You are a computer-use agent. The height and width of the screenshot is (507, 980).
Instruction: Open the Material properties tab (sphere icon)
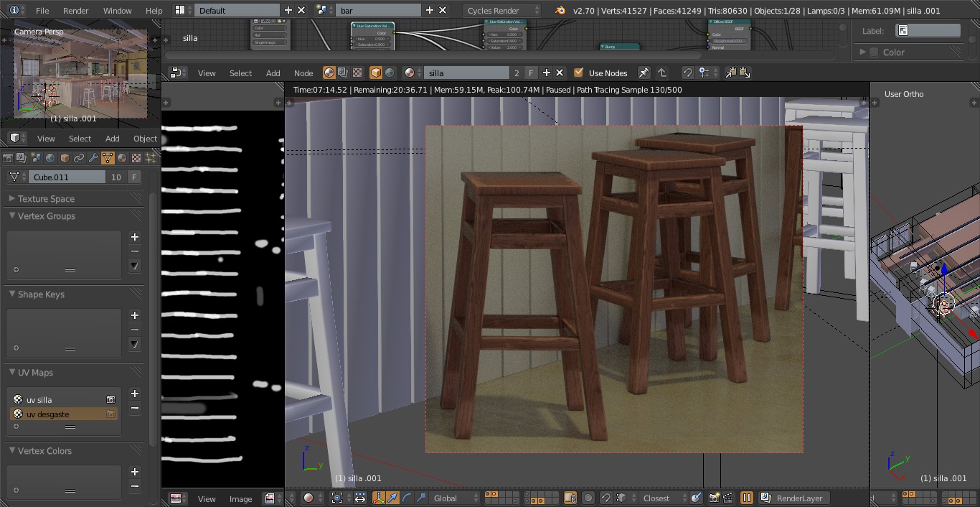(x=122, y=158)
